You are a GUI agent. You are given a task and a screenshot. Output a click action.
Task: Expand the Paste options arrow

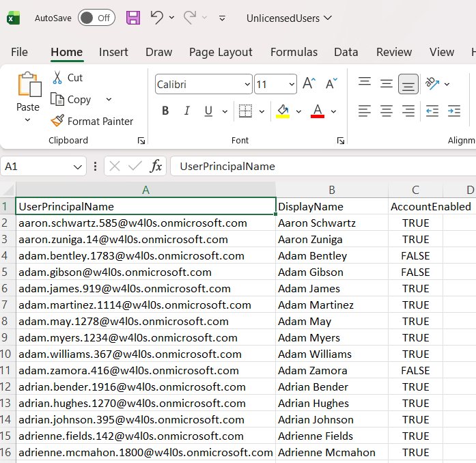[28, 120]
